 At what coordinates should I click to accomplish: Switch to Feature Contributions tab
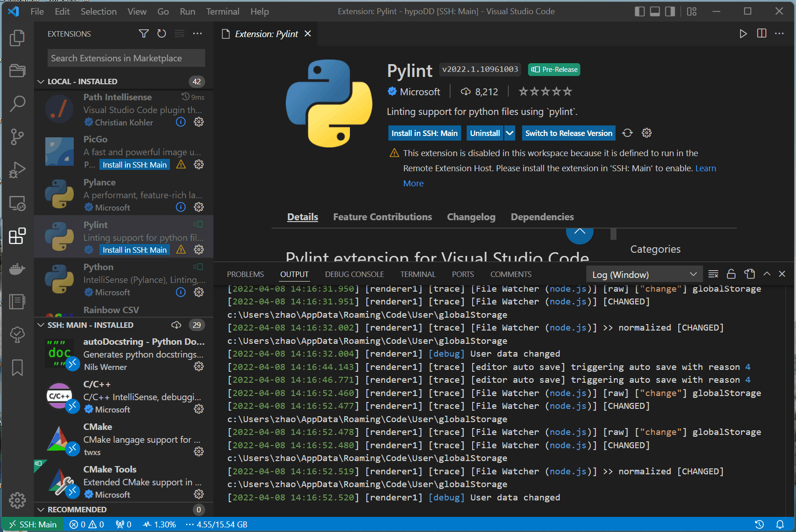click(382, 217)
